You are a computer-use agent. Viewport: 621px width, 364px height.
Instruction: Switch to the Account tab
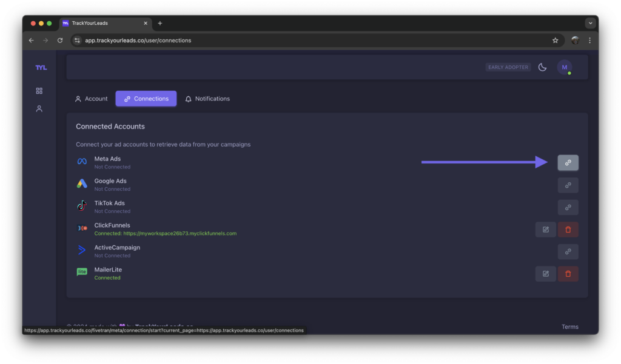tap(91, 99)
